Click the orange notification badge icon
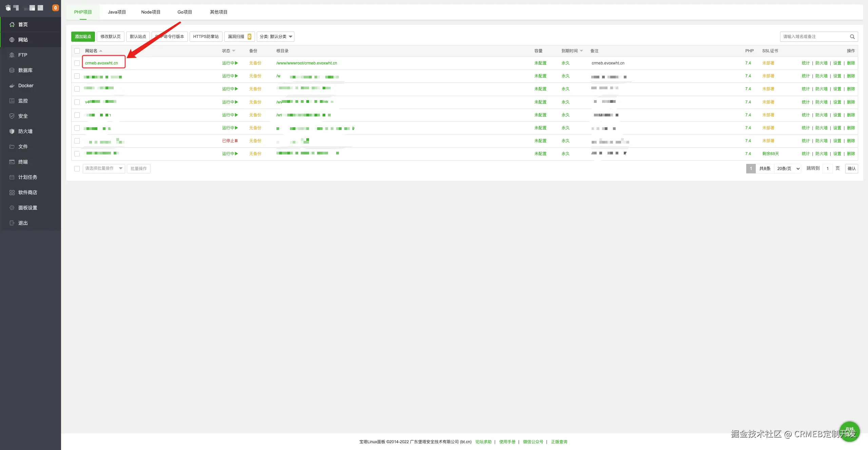The height and width of the screenshot is (450, 868). 55,8
